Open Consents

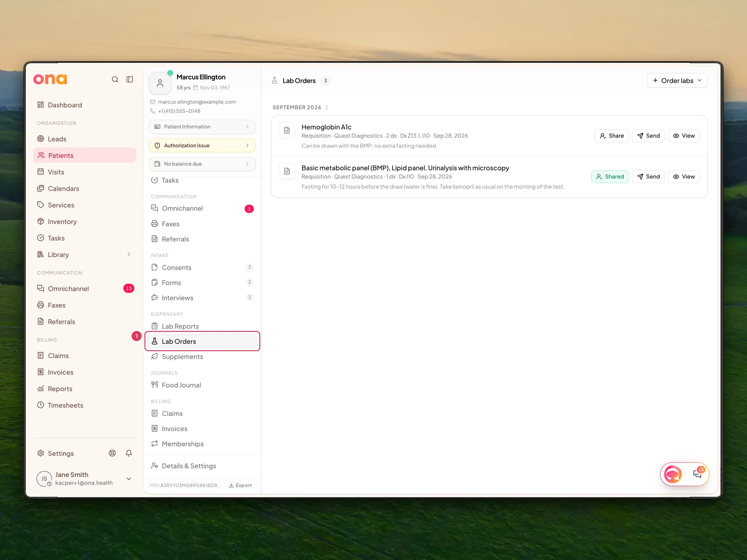pyautogui.click(x=202, y=268)
